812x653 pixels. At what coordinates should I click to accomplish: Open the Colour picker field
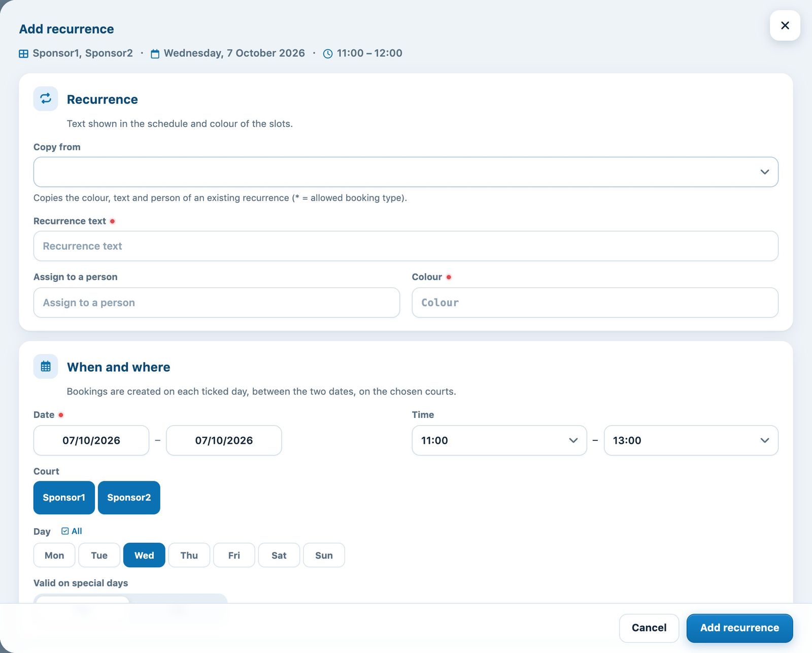[x=595, y=303]
